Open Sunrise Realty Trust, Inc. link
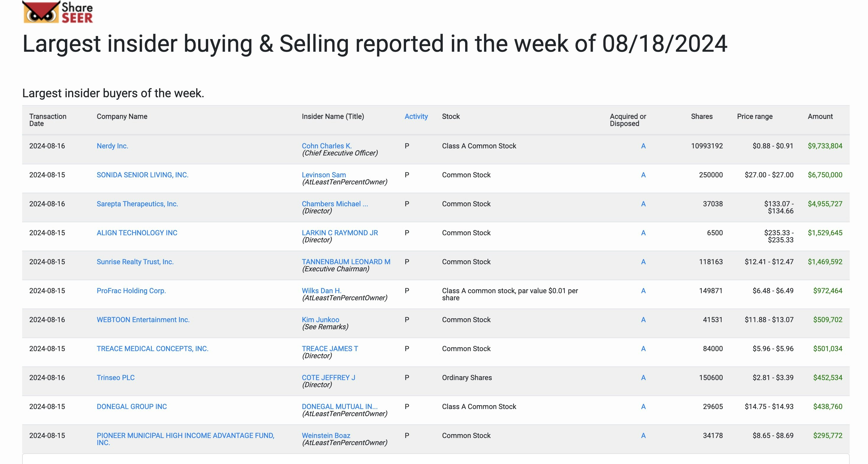Viewport: 868px width, 464px height. [x=135, y=262]
